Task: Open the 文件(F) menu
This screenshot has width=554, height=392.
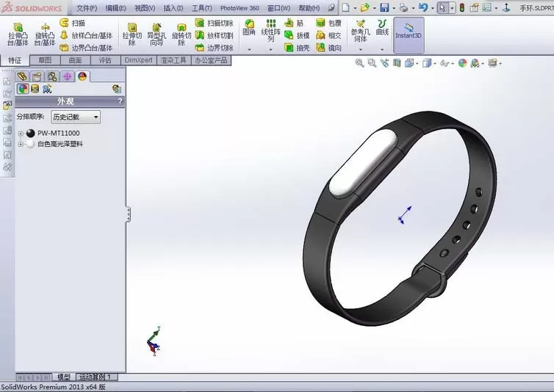Action: tap(87, 8)
